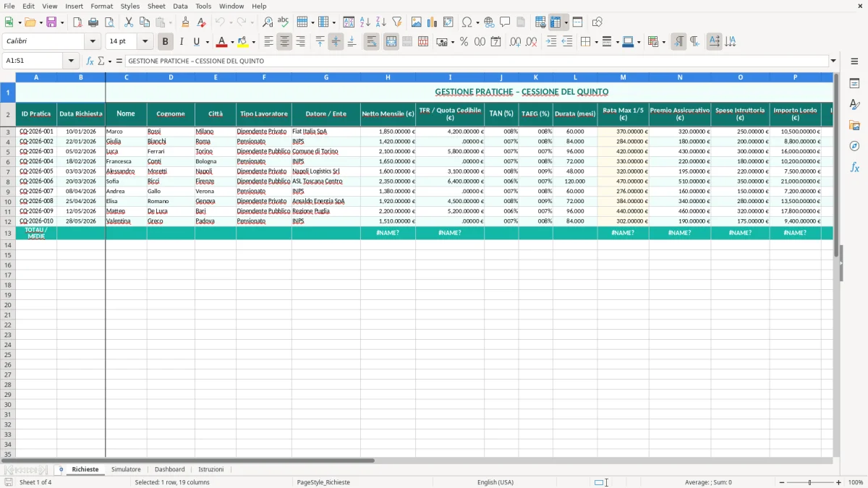This screenshot has width=868, height=488.
Task: Open Freeze Rows and Columns dropdown arrow
Action: [566, 22]
